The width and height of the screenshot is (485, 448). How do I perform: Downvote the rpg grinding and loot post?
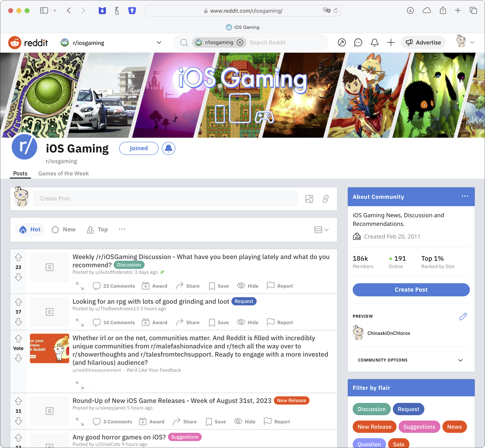(18, 322)
